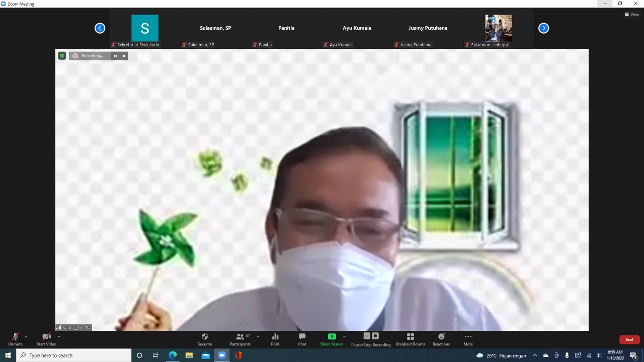Open the Reactions menu
The image size is (644, 362).
[x=441, y=339]
